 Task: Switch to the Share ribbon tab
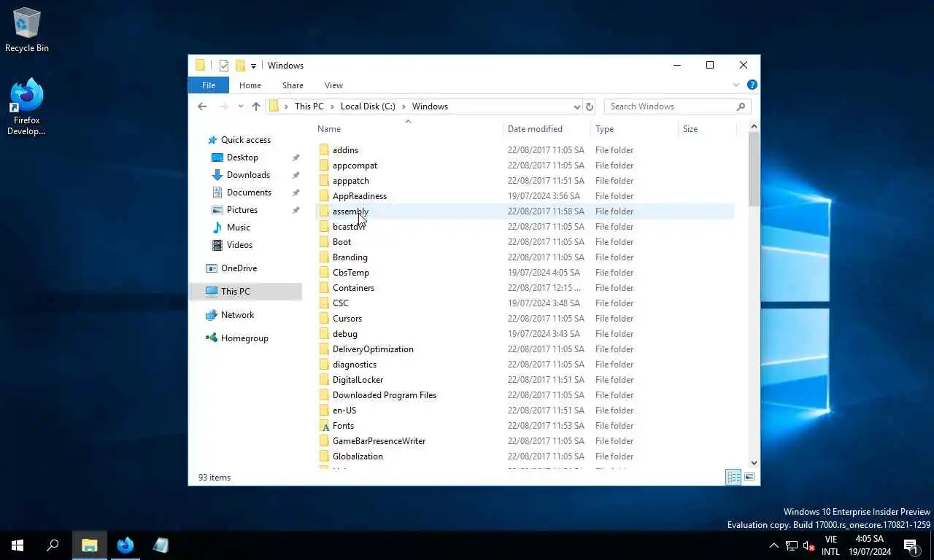(293, 85)
